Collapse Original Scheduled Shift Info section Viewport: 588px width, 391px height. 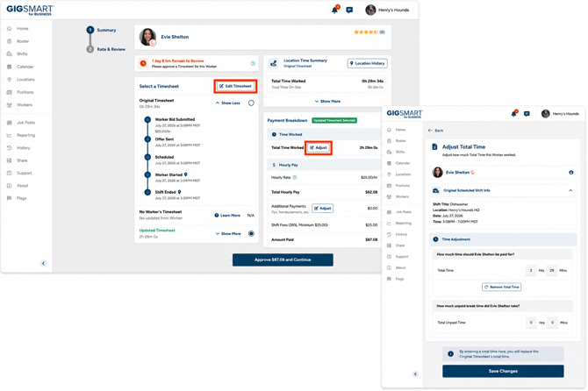[570, 190]
